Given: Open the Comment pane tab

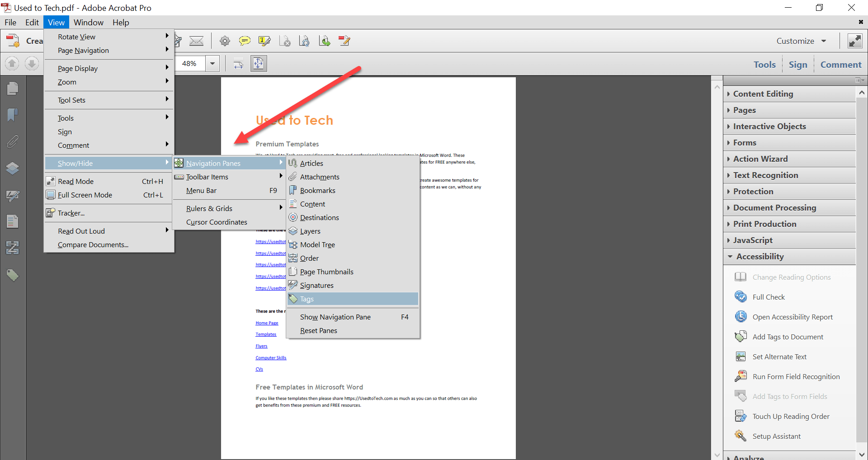Looking at the screenshot, I should tap(841, 65).
